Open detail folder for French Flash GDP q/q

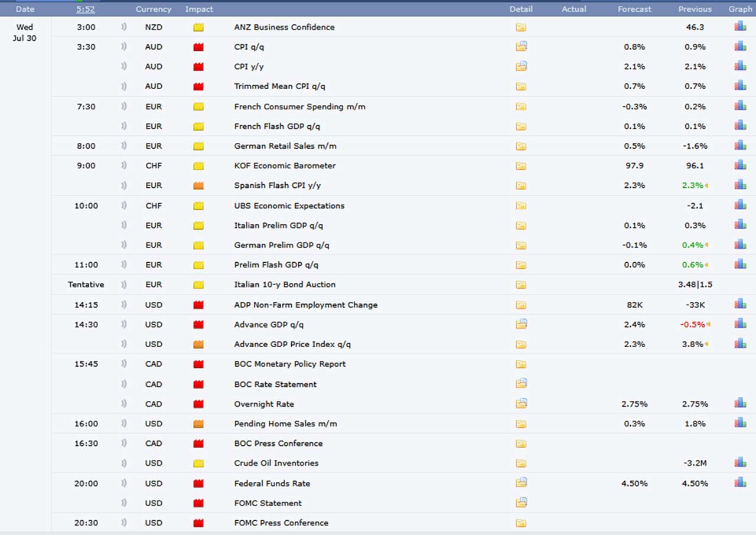[521, 126]
